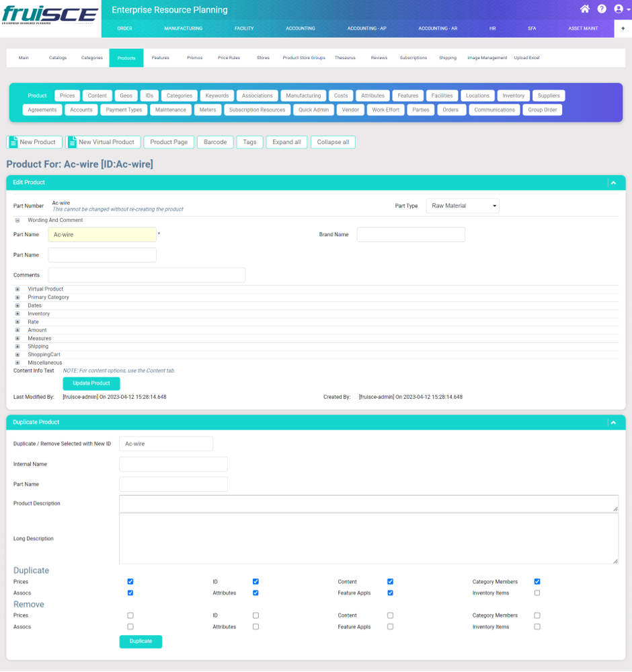Open help question mark icon
The image size is (632, 672).
point(602,9)
